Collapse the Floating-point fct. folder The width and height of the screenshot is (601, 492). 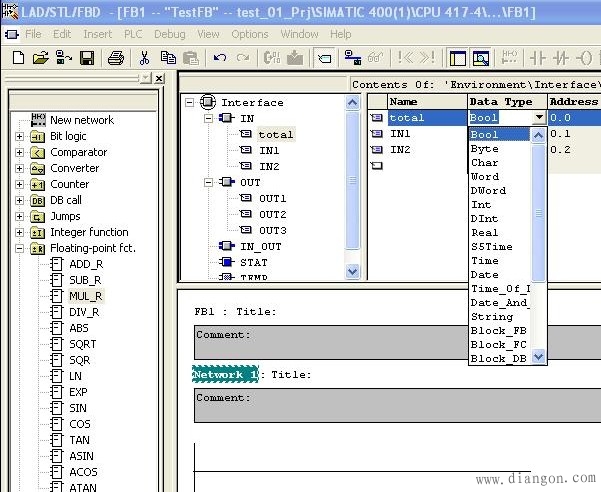(x=20, y=248)
